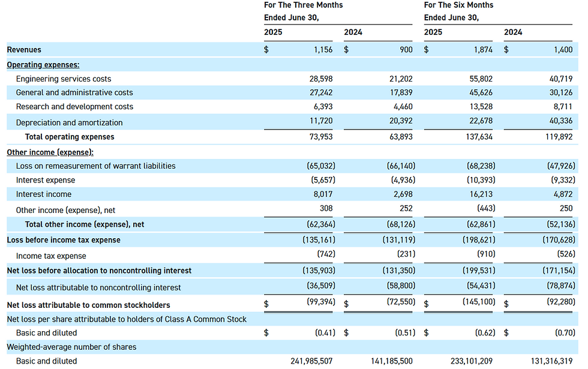Click total operating expenses value 73,953
588x369 pixels.
click(320, 137)
